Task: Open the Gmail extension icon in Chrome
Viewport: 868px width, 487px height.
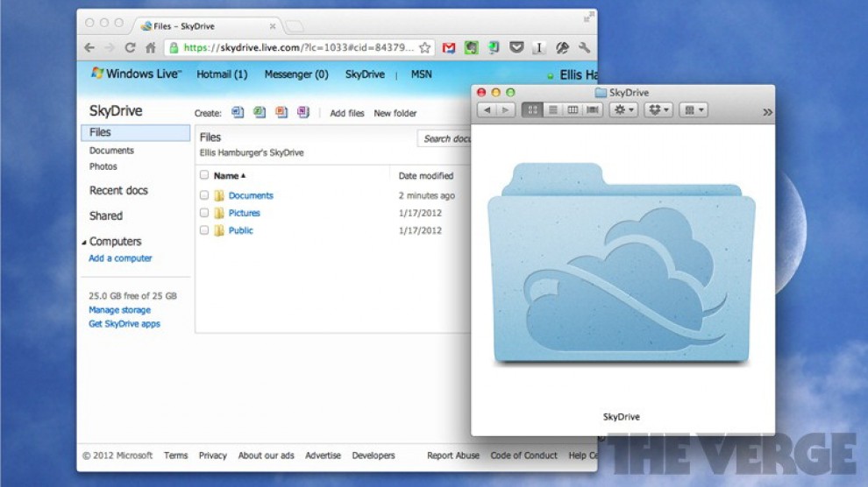Action: click(x=449, y=48)
